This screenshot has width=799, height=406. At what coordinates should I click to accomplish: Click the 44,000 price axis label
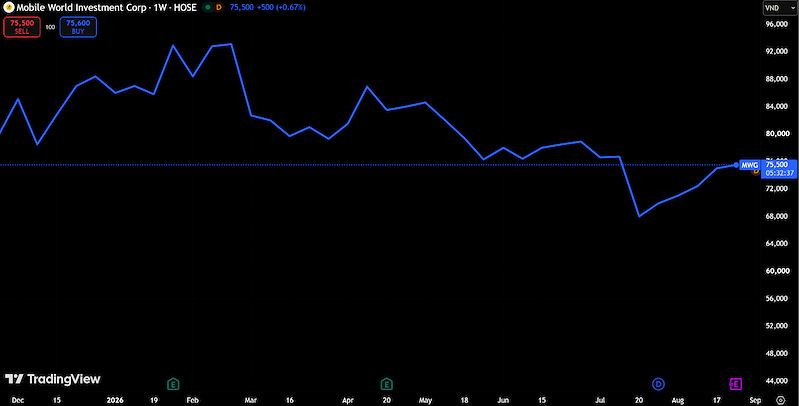tap(776, 381)
